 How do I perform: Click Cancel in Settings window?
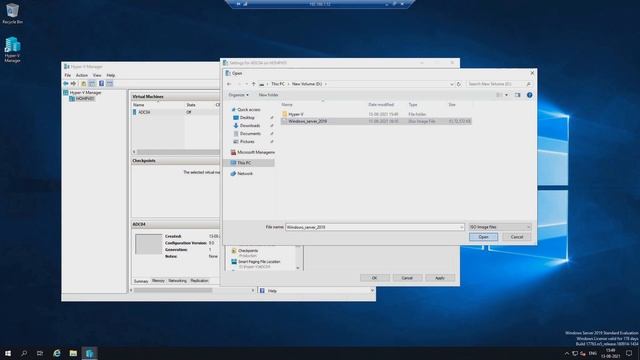(x=407, y=278)
